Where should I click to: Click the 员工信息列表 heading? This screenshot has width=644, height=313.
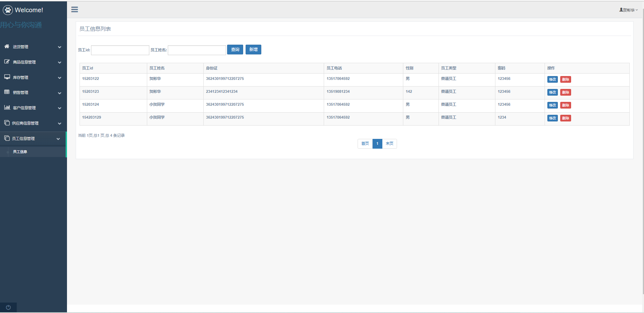[95, 29]
